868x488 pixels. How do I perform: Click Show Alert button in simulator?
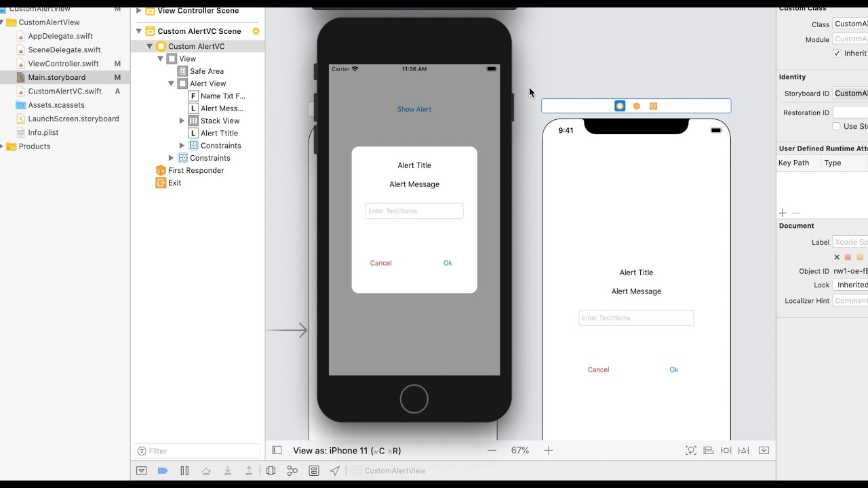pyautogui.click(x=414, y=109)
